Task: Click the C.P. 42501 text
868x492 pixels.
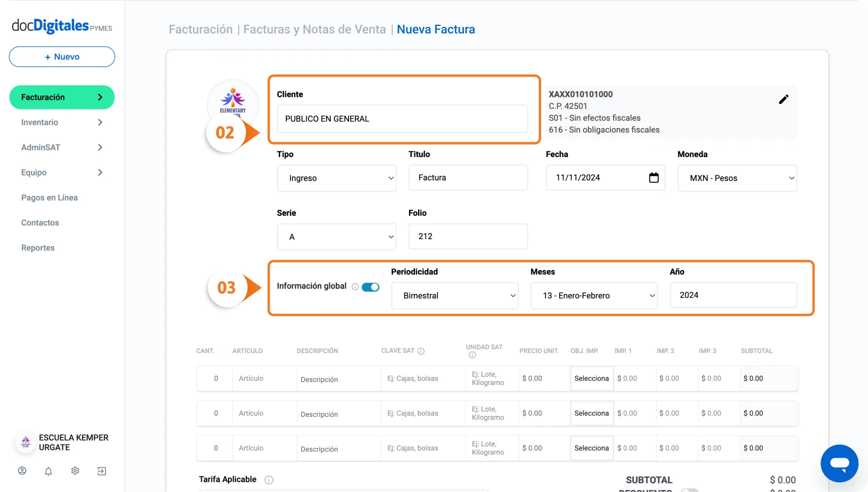Action: click(x=568, y=106)
